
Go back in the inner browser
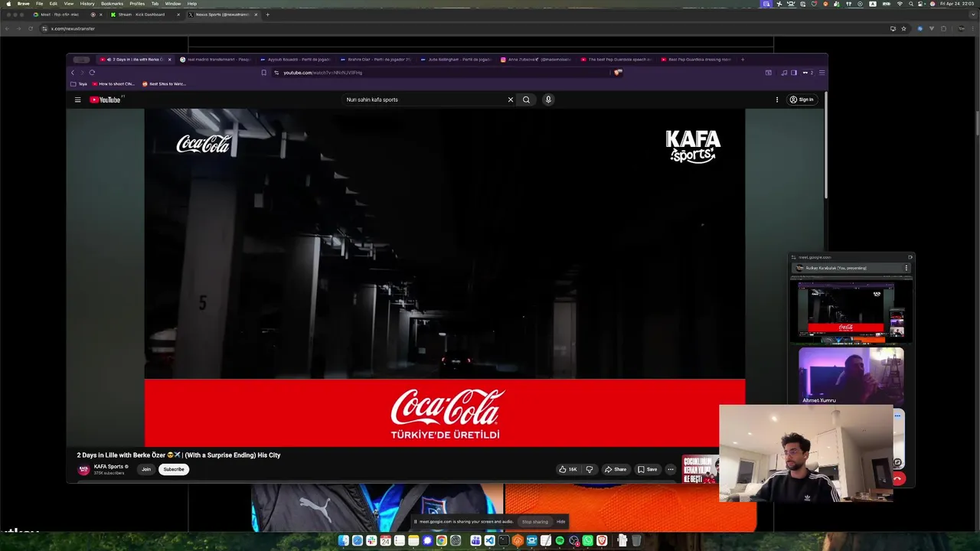[x=73, y=73]
